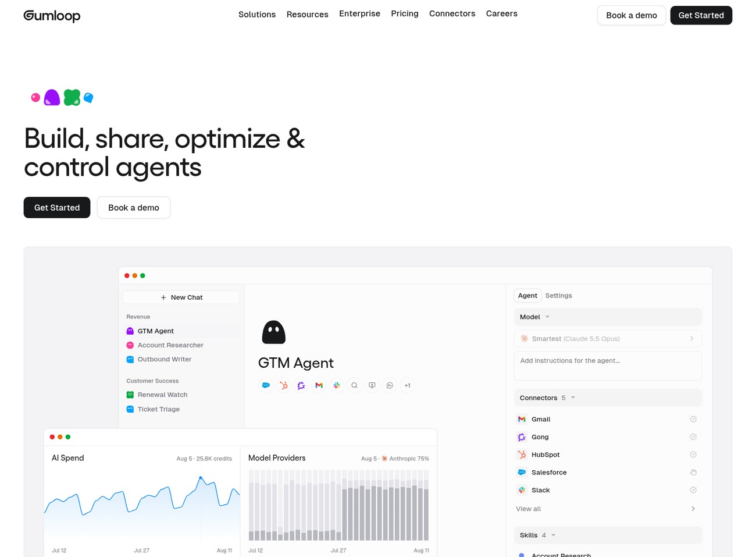Collapse the Connectors section
Viewport: 756px width, 557px height.
pos(608,398)
